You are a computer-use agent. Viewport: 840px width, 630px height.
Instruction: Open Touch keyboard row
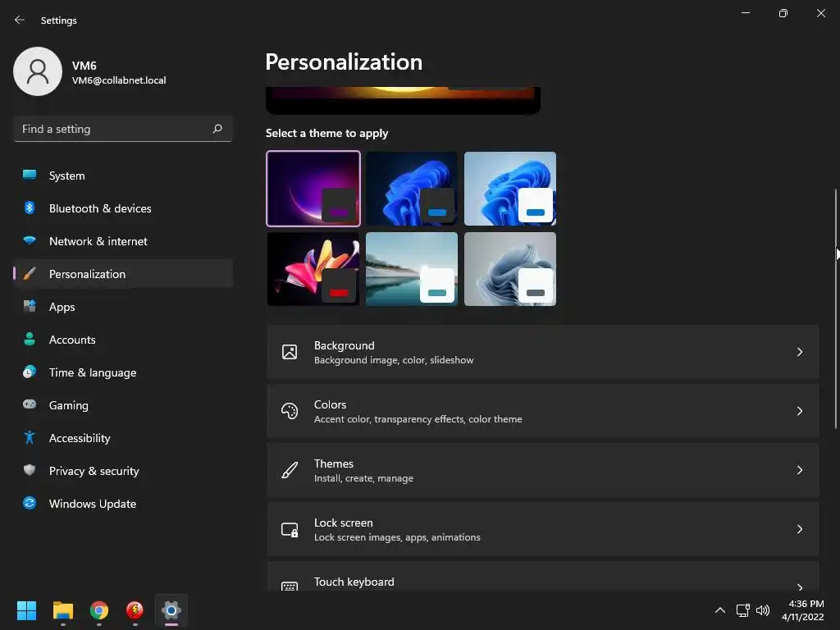[543, 577]
